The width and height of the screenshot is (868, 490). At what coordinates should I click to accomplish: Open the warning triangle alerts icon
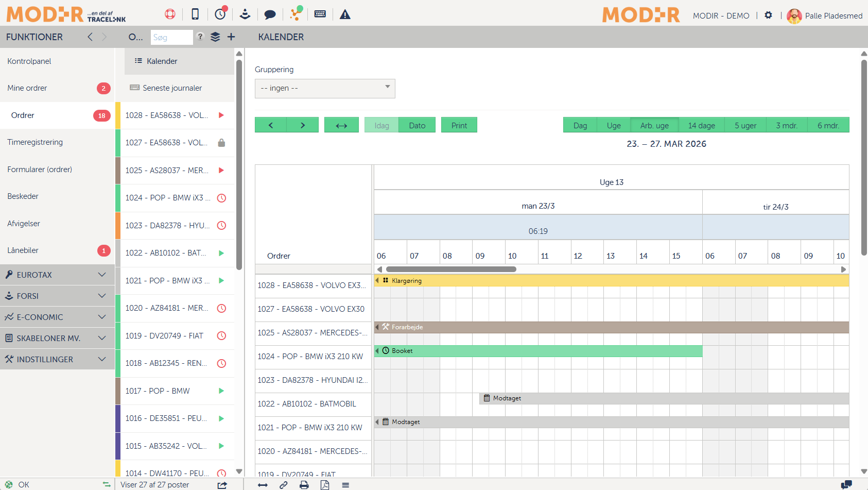coord(345,14)
